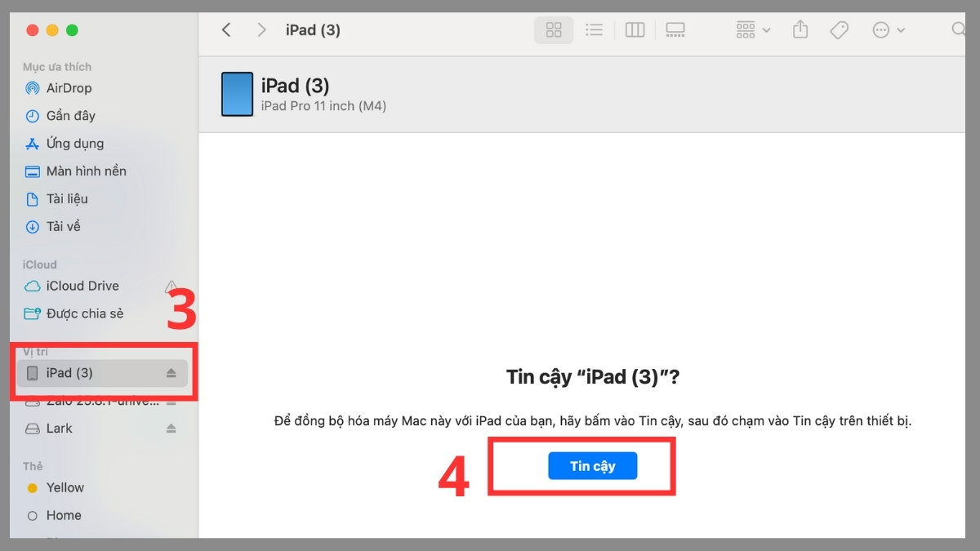The width and height of the screenshot is (980, 551).
Task: Click the heading Tin cậy "iPad (3)"?
Action: point(592,378)
